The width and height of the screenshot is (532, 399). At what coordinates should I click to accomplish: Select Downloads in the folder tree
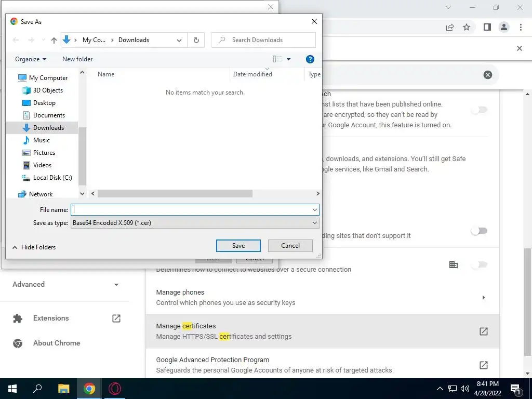(x=48, y=128)
